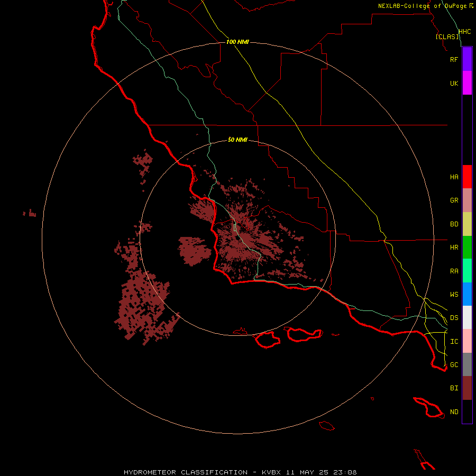Click the RA light green legend swatch
Image resolution: width=476 pixels, height=476 pixels.
point(467,271)
